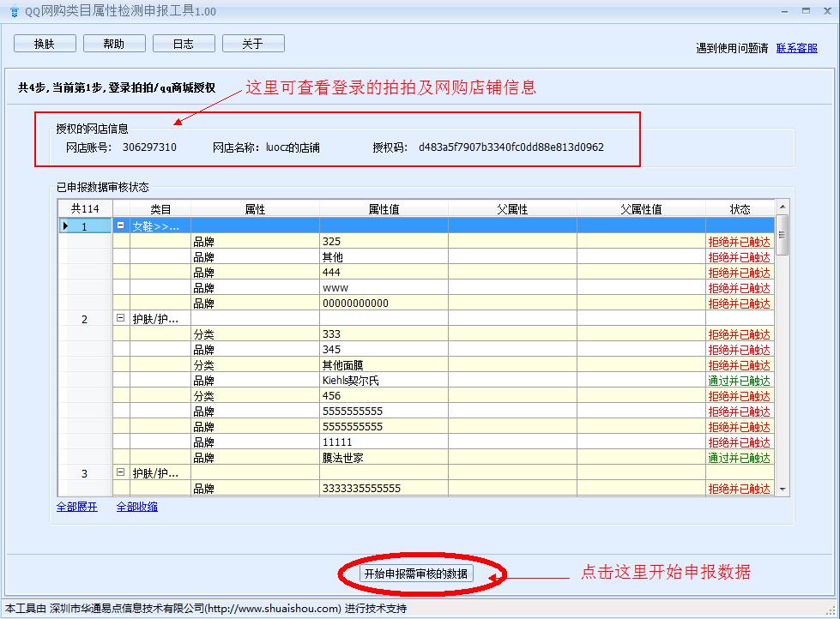840x619 pixels.
Task: Open the 联系客服 support link
Action: pos(796,48)
